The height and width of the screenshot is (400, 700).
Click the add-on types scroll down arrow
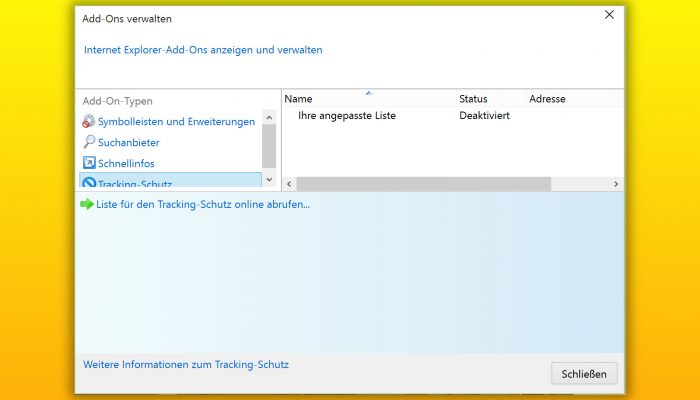pyautogui.click(x=269, y=179)
